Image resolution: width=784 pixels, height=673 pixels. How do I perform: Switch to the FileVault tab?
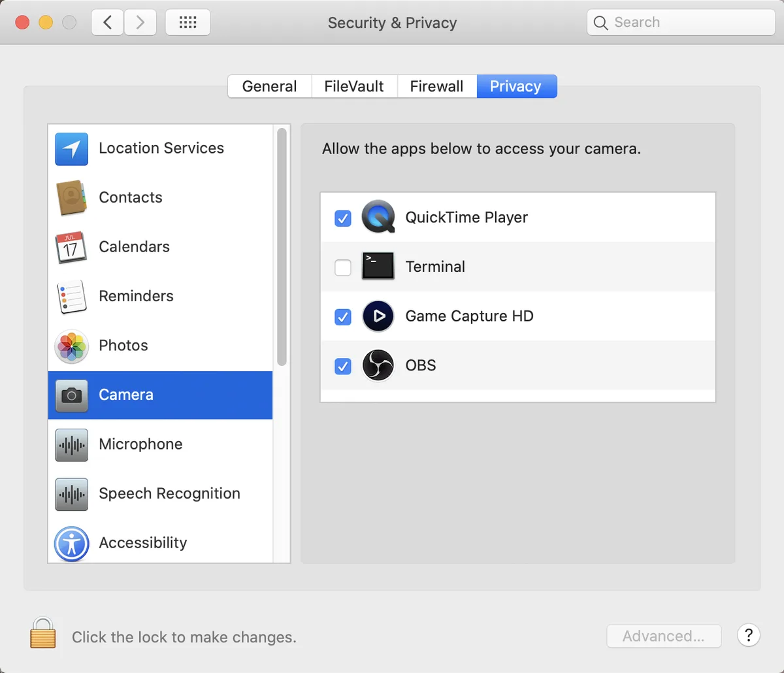click(x=354, y=86)
